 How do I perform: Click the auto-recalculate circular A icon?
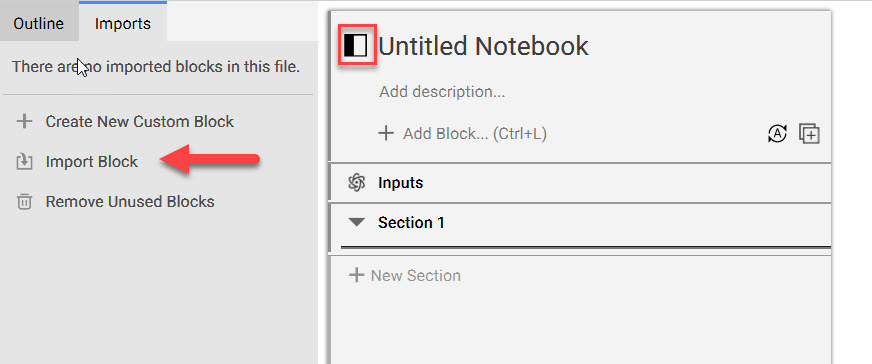[777, 133]
